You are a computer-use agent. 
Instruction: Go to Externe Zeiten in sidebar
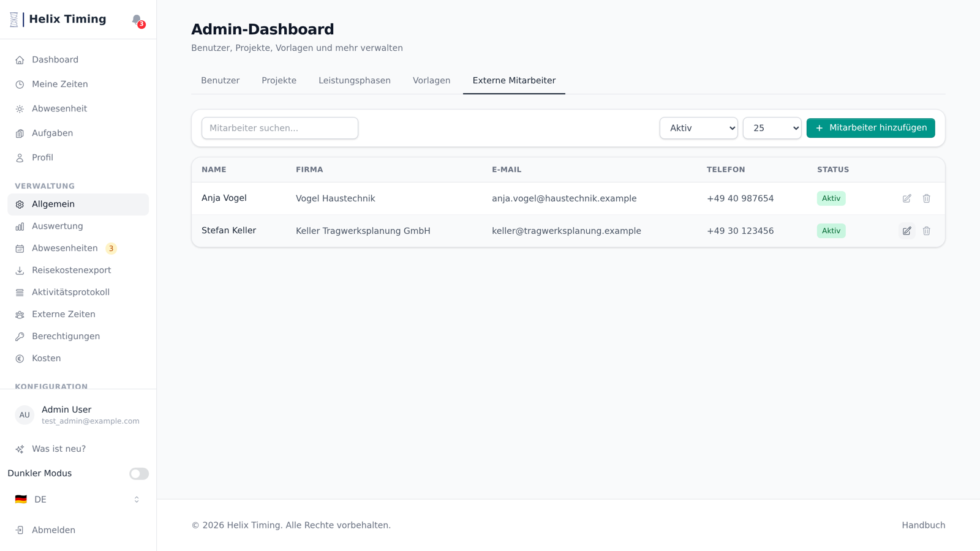tap(78, 315)
